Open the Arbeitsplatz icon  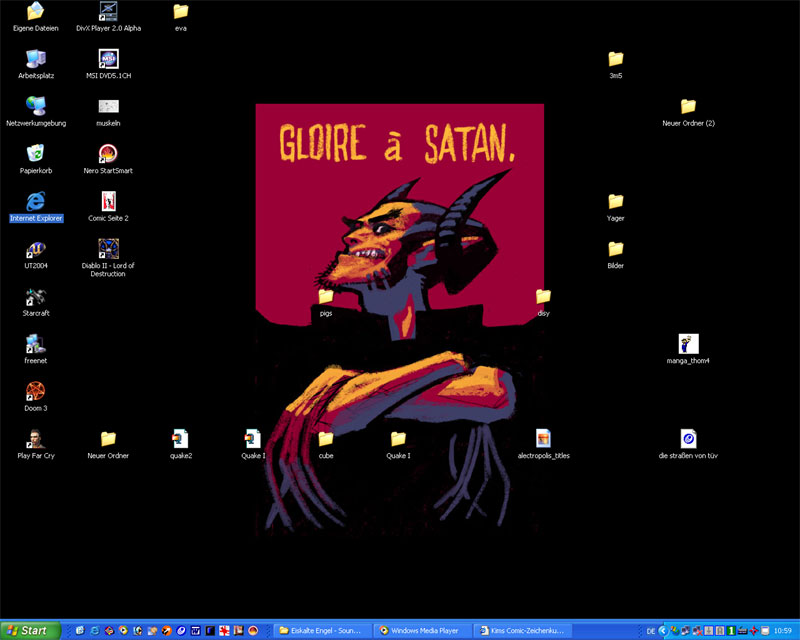[x=36, y=59]
